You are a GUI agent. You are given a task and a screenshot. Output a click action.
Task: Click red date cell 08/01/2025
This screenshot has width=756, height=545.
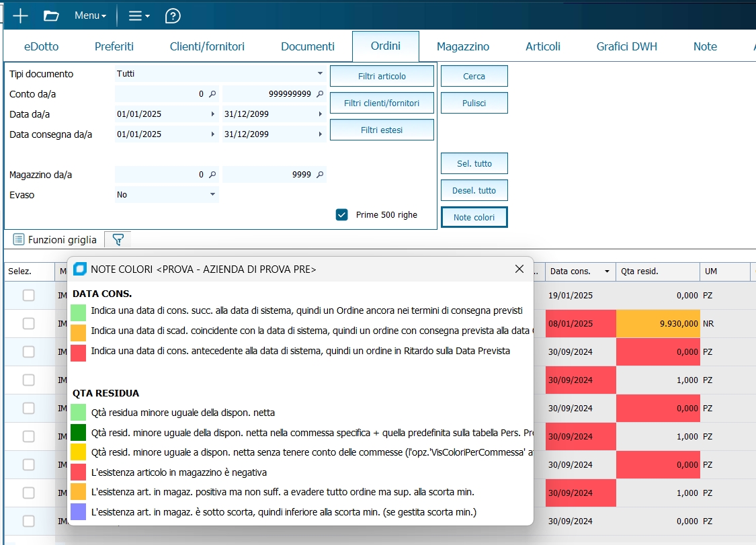[581, 324]
